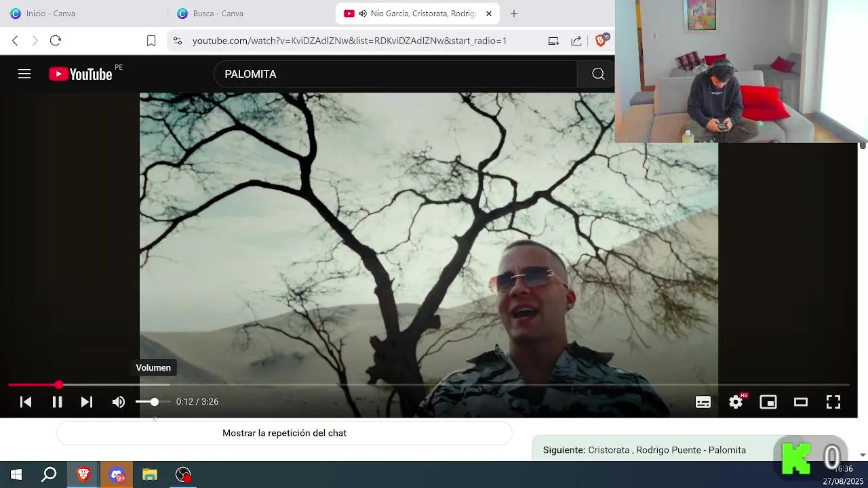This screenshot has width=868, height=488.
Task: Toggle subtitles/closed captions button
Action: click(x=703, y=402)
